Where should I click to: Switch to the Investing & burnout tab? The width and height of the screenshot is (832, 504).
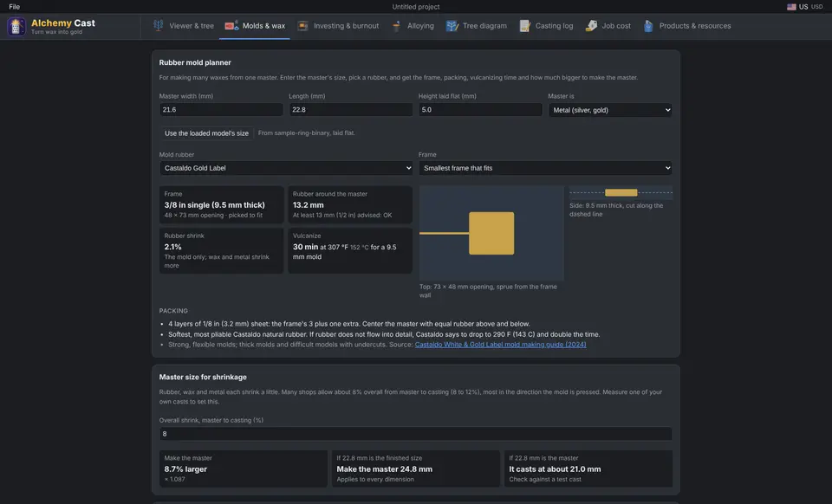338,26
